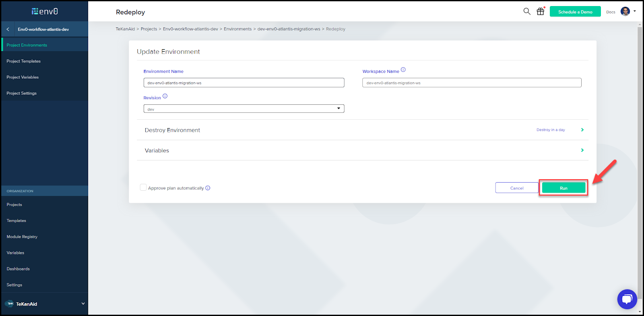Click Env0-workflow-atlantis-dev breadcrumb link
The width and height of the screenshot is (644, 316).
pyautogui.click(x=190, y=29)
